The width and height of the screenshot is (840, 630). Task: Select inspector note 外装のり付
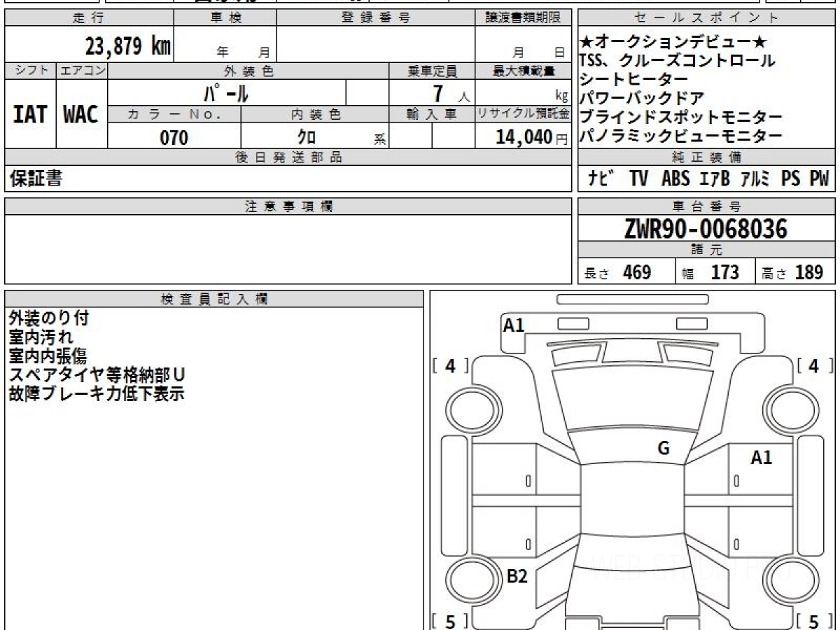click(49, 318)
